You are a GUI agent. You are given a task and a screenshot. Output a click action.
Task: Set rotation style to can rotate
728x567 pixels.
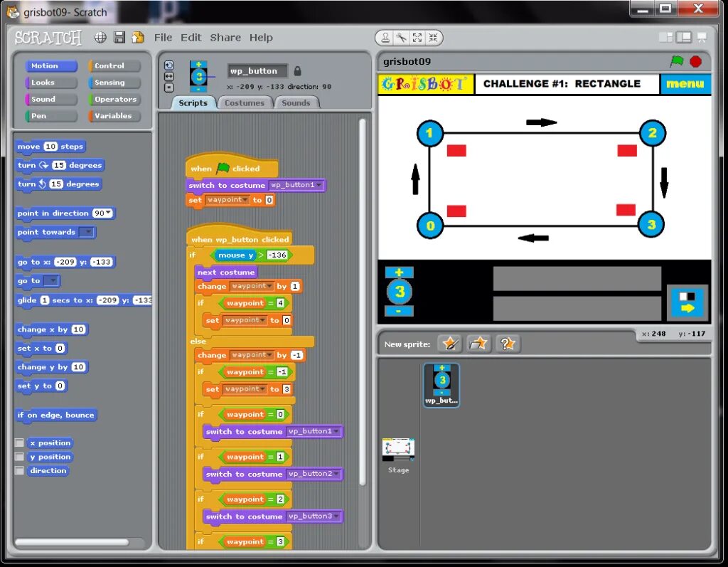(169, 65)
